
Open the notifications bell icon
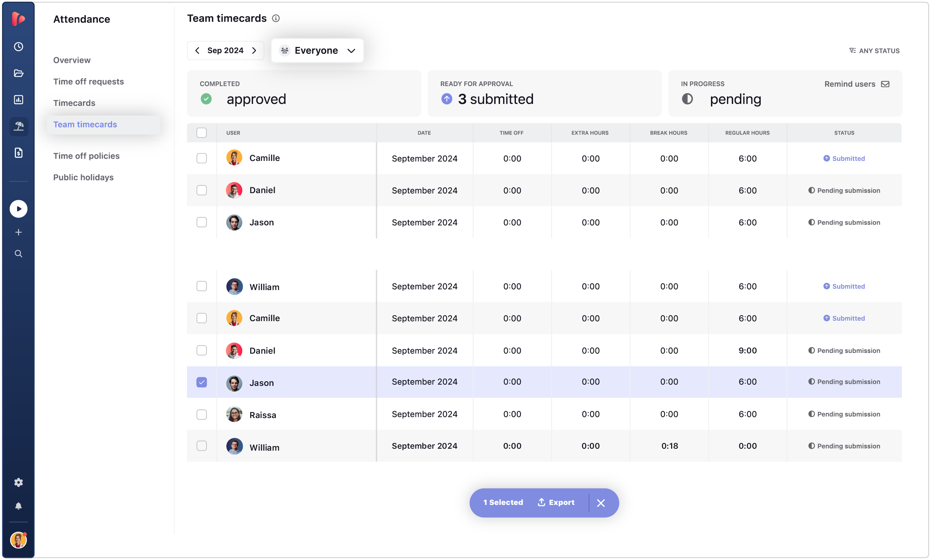coord(18,506)
